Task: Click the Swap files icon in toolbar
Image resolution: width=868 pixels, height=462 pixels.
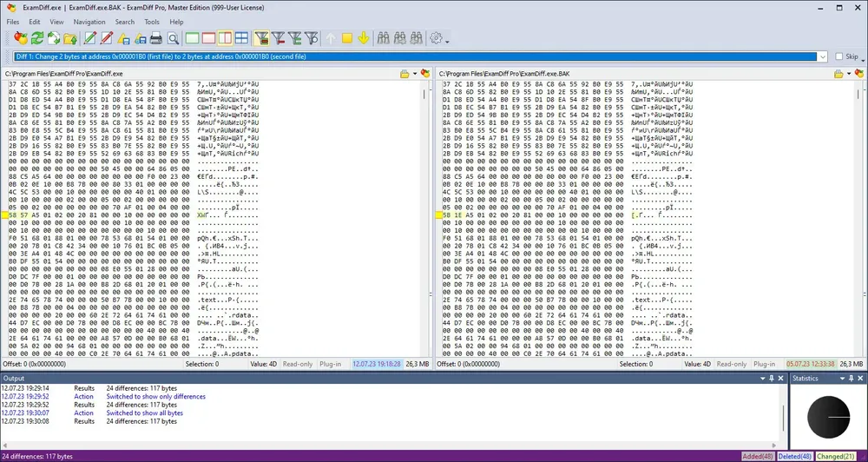Action: pos(54,37)
